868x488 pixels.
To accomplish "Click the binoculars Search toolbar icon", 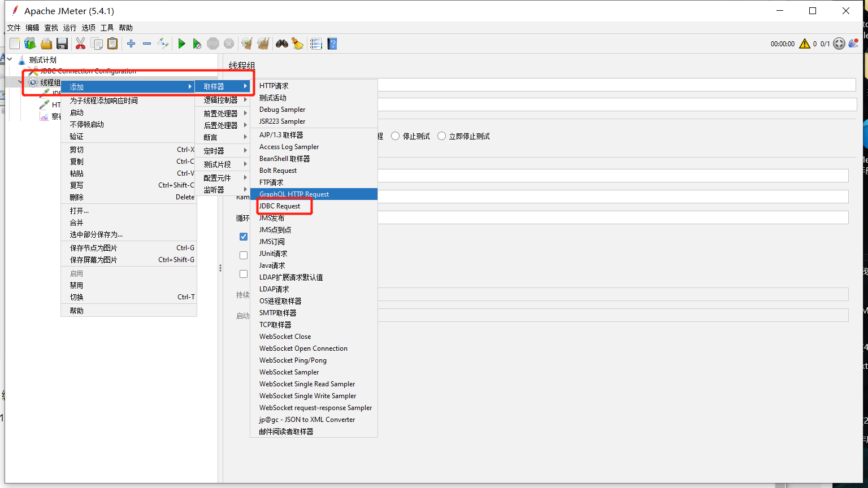I will [281, 43].
